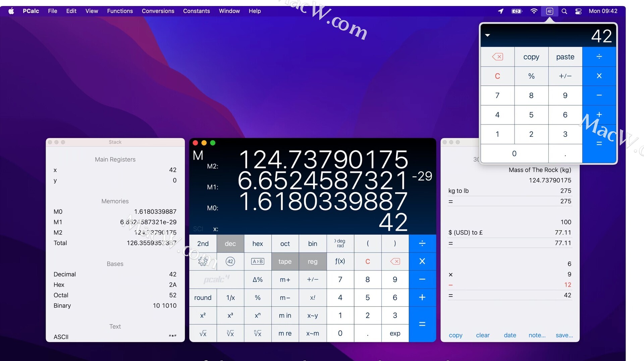Open the f(x) functions popup
Image resolution: width=644 pixels, height=361 pixels.
pyautogui.click(x=340, y=261)
